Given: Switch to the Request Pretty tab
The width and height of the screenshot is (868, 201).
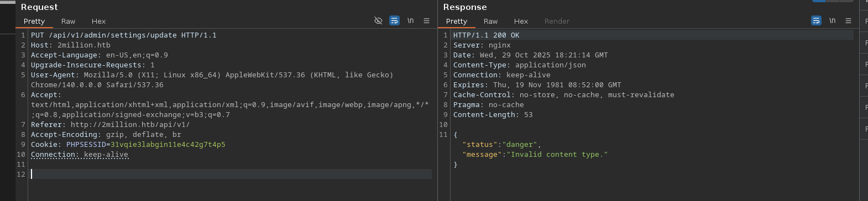Looking at the screenshot, I should click(x=34, y=21).
